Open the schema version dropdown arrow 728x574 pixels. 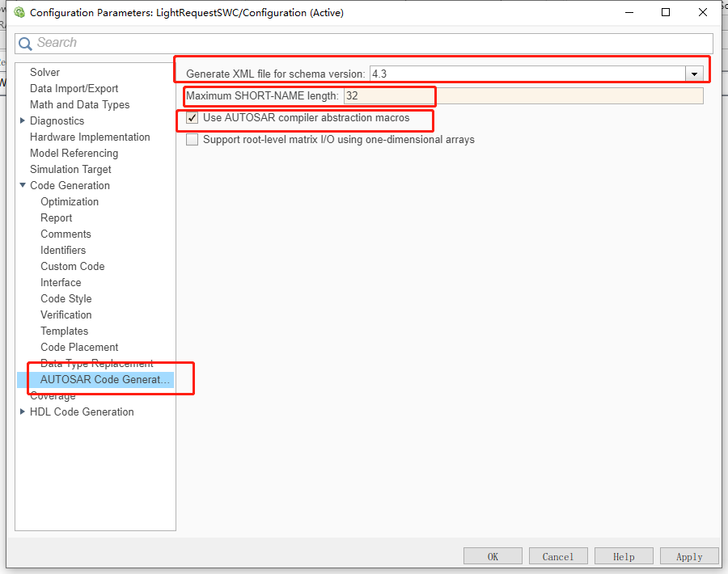coord(694,74)
